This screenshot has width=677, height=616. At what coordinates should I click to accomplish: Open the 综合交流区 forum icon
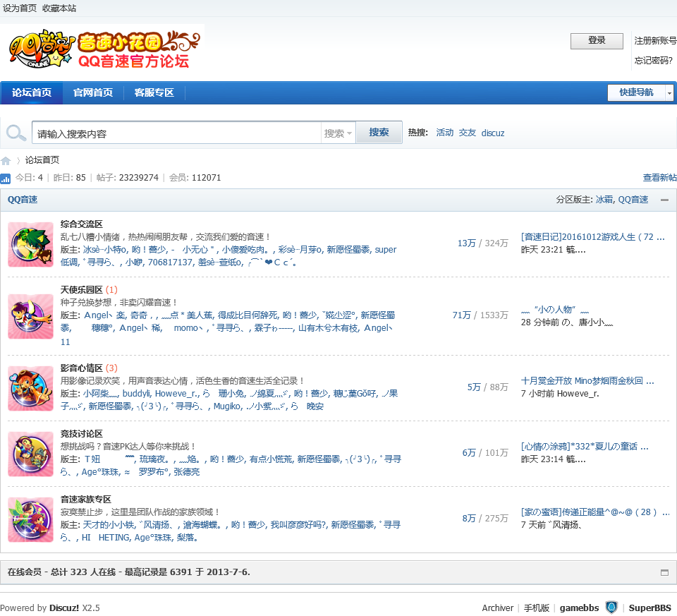pyautogui.click(x=30, y=245)
